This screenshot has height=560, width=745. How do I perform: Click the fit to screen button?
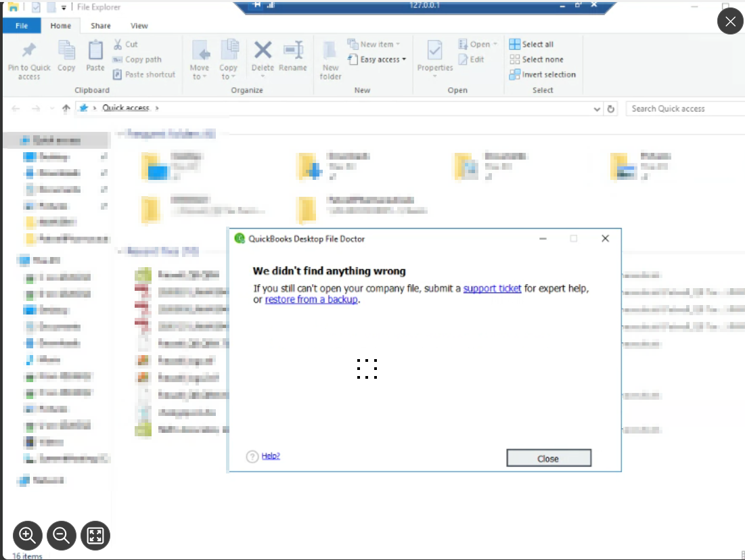point(95,535)
